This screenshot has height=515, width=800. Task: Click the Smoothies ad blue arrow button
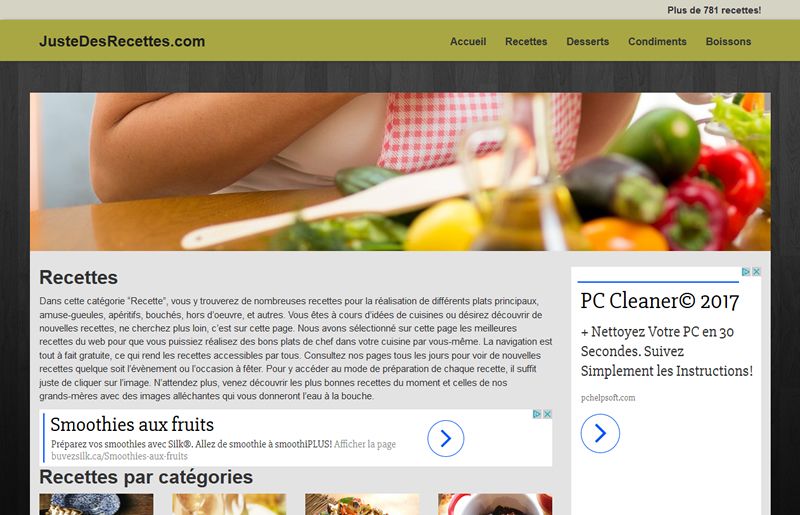pos(445,438)
